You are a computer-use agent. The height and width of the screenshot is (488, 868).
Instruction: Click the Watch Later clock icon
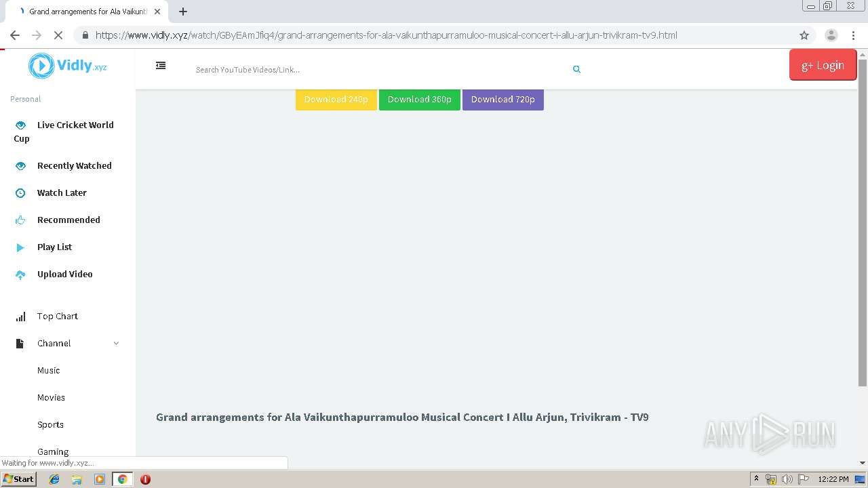point(20,192)
